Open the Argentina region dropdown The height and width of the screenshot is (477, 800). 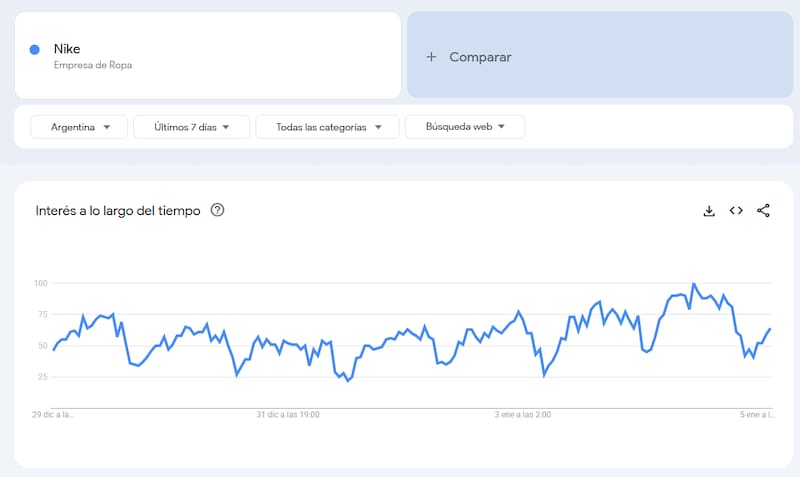(79, 127)
